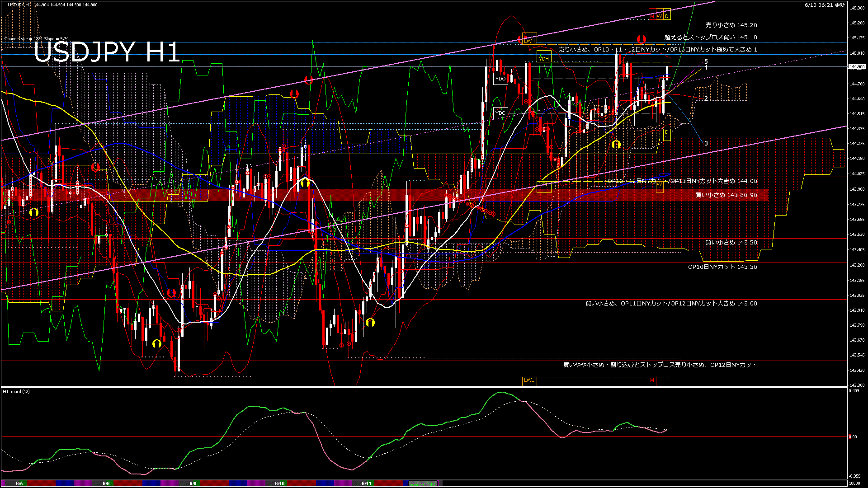Select the LWH level label box
The width and height of the screenshot is (868, 488).
coord(529,41)
